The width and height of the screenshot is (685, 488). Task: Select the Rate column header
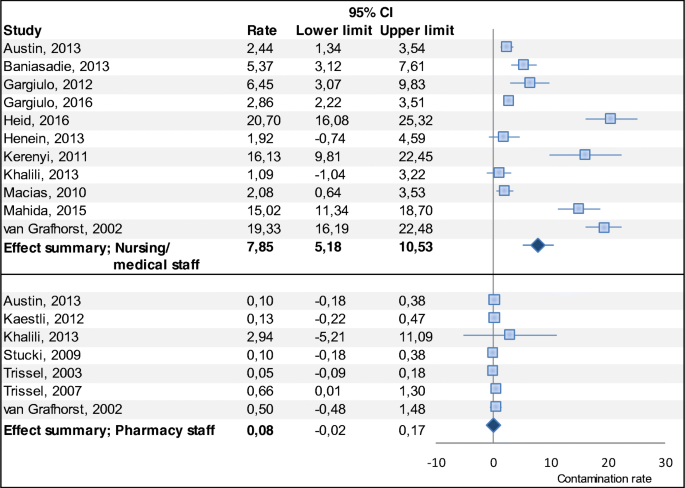[261, 29]
